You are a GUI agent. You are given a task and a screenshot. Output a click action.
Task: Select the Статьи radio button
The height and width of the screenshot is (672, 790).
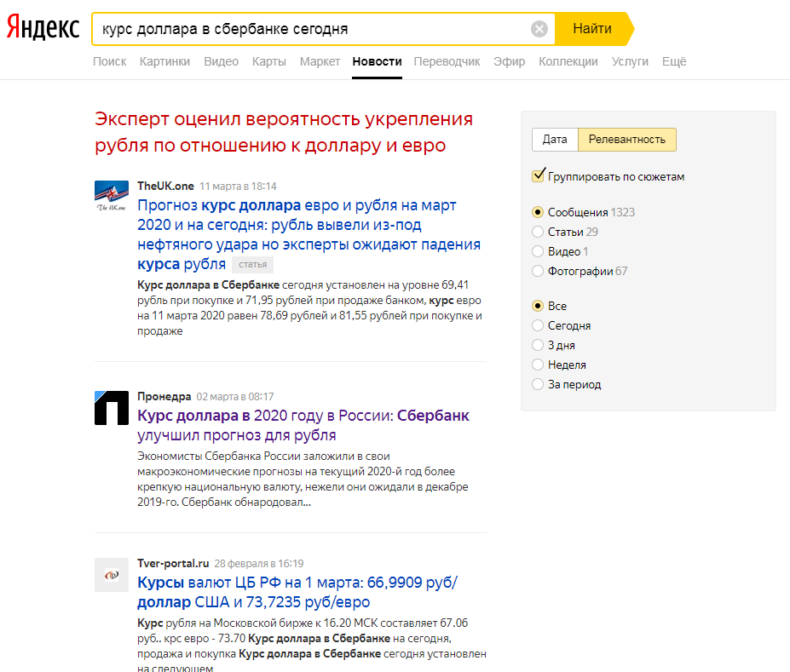[538, 232]
